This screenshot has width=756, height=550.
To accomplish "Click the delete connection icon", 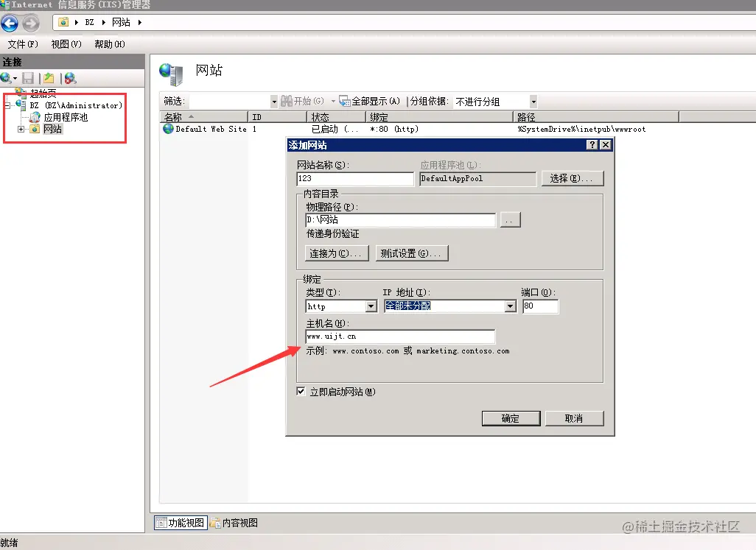I will click(x=71, y=78).
